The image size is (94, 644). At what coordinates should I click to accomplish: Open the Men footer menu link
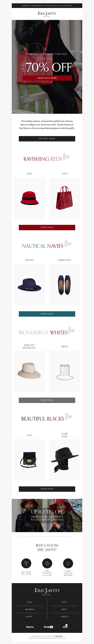(64, 609)
